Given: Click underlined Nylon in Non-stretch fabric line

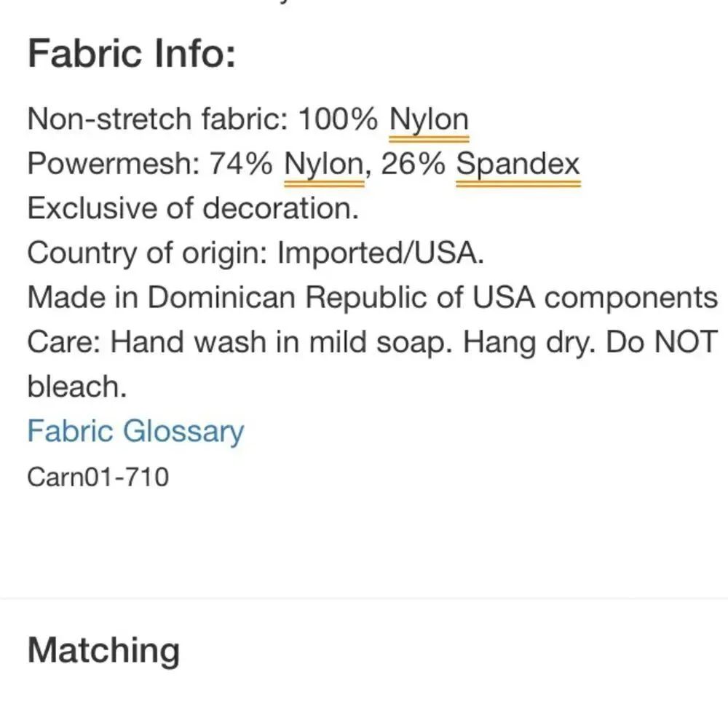Looking at the screenshot, I should pyautogui.click(x=429, y=120).
